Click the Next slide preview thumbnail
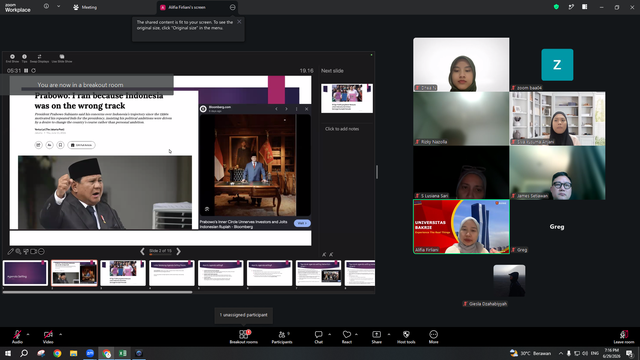Image resolution: width=640 pixels, height=360 pixels. pyautogui.click(x=347, y=98)
